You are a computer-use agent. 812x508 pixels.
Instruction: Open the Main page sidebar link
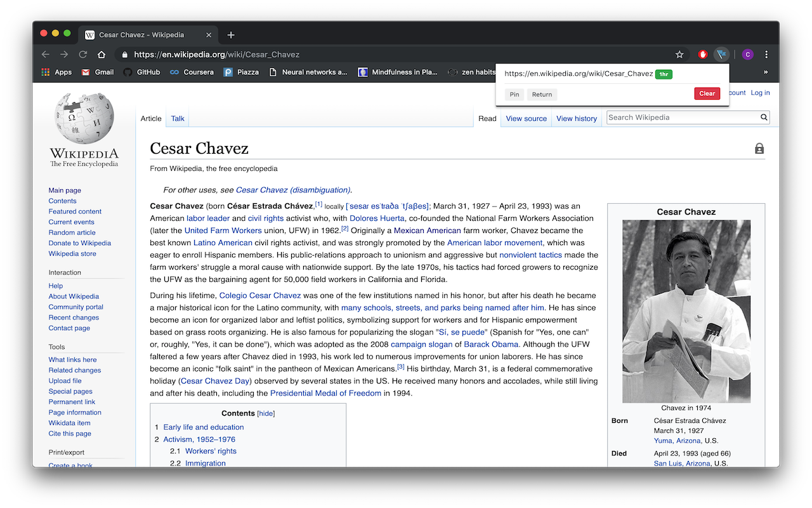coord(65,190)
